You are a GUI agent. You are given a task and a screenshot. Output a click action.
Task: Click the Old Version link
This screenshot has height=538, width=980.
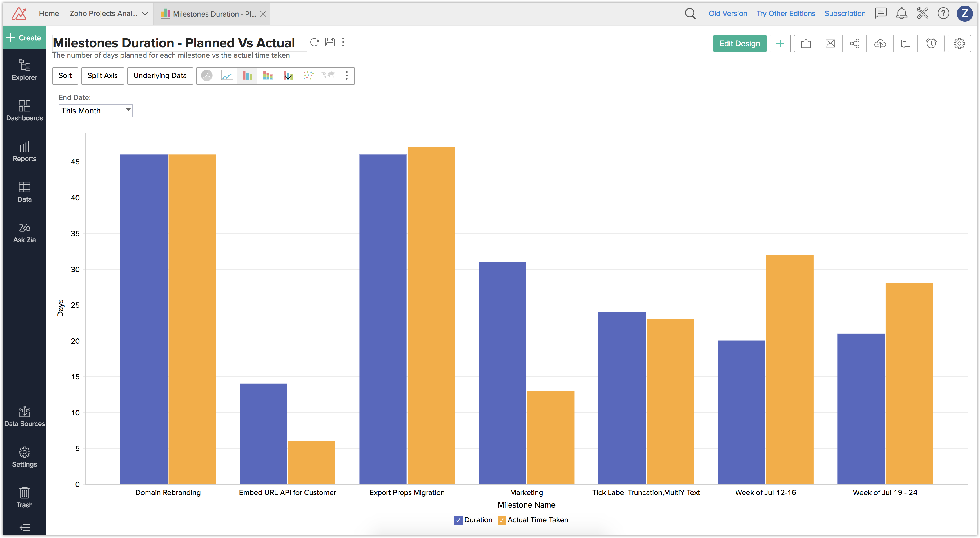pyautogui.click(x=727, y=14)
